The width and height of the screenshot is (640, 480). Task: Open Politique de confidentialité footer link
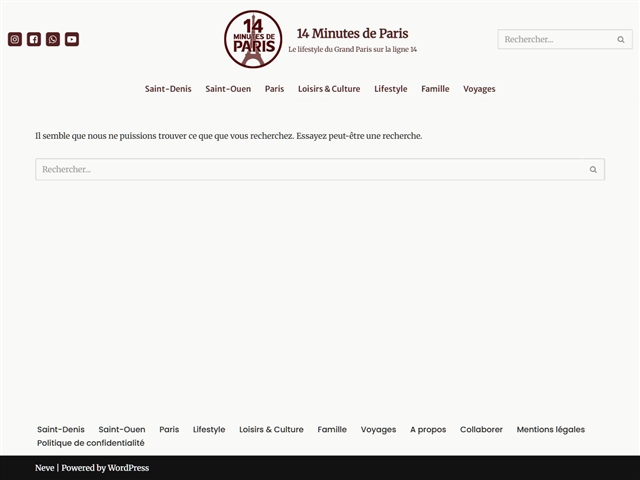(91, 443)
